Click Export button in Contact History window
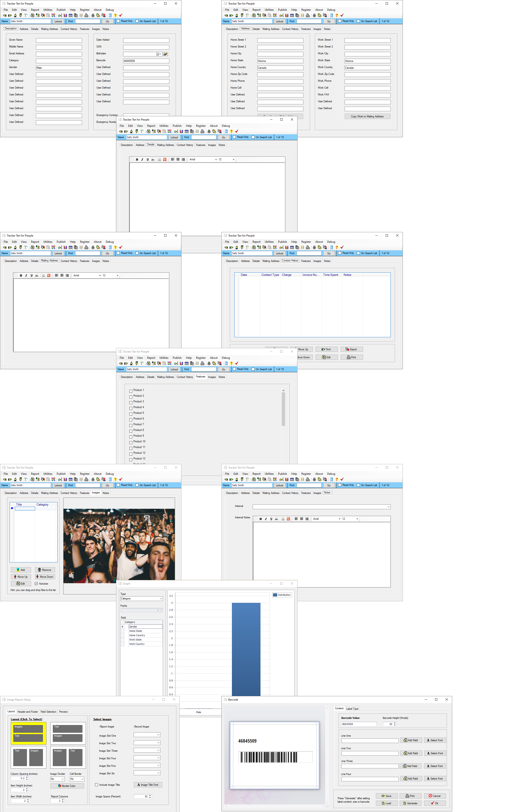 (x=351, y=349)
